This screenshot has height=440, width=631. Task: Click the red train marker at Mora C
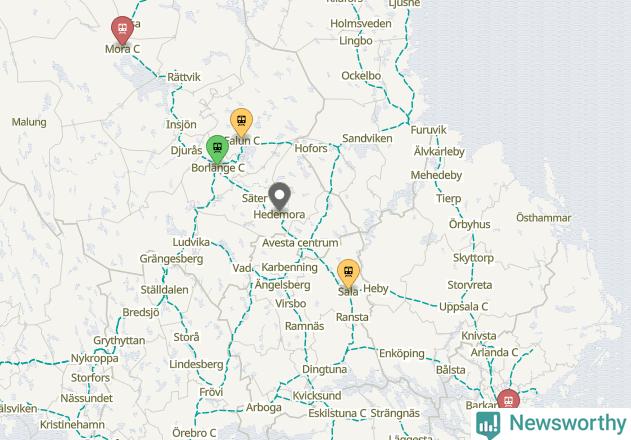pyautogui.click(x=122, y=30)
